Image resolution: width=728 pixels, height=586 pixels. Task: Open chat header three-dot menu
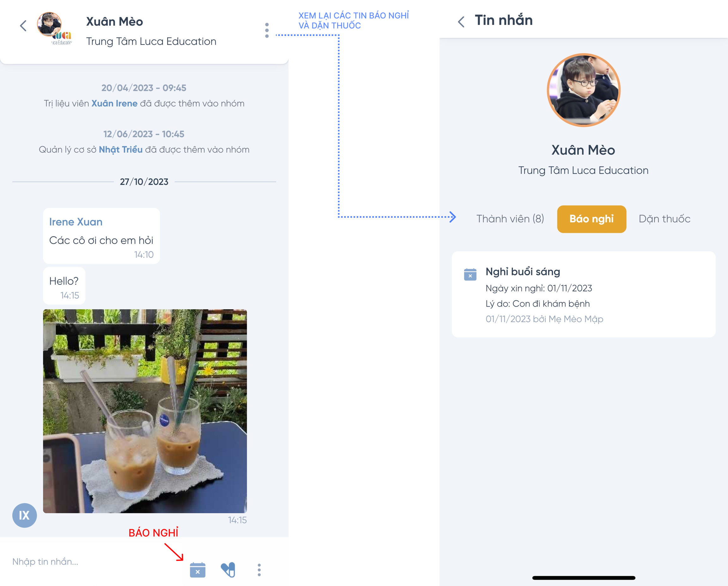267,30
